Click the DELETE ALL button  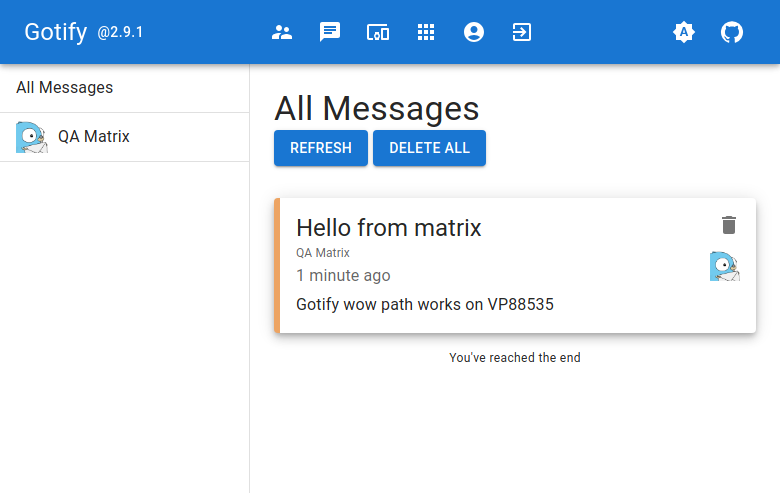pos(429,148)
